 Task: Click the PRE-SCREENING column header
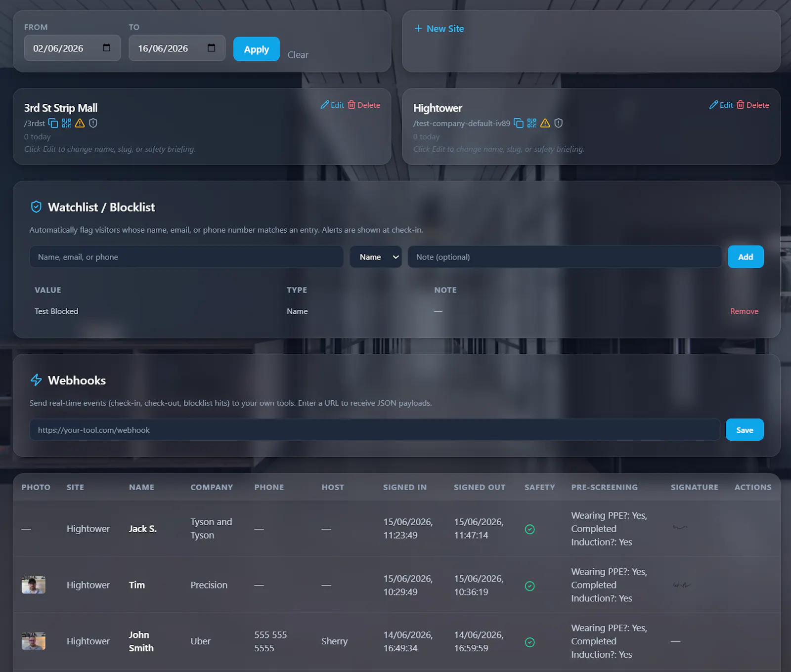pyautogui.click(x=605, y=487)
